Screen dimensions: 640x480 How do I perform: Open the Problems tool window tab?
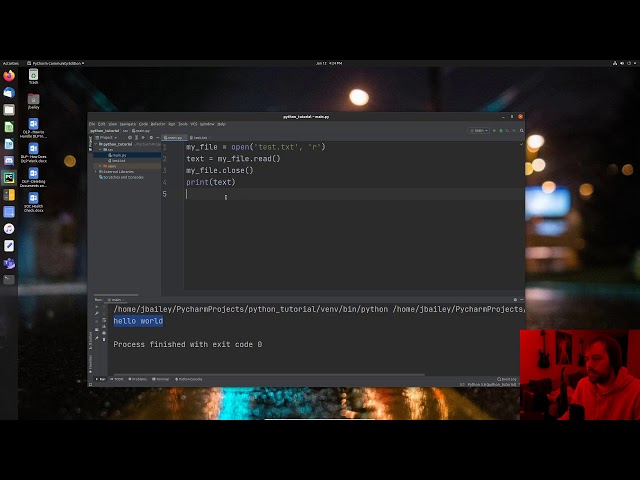point(138,379)
